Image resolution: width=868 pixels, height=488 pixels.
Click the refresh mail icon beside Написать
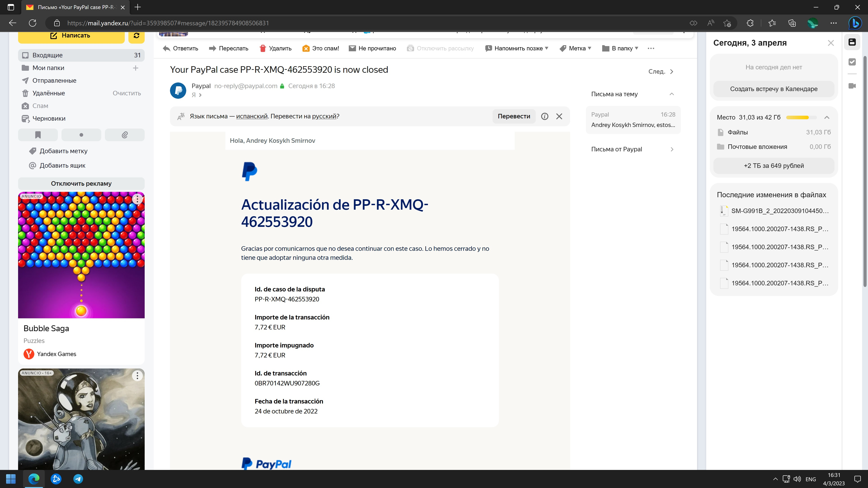click(136, 36)
